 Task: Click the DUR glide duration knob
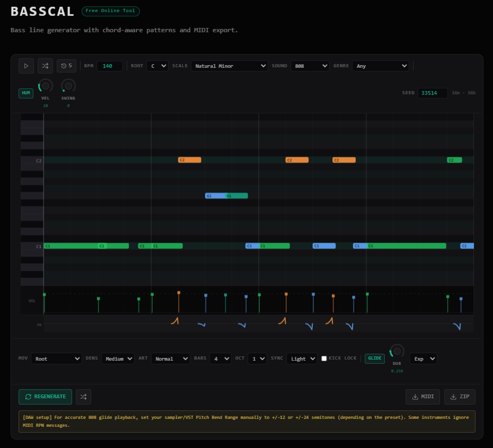point(397,351)
